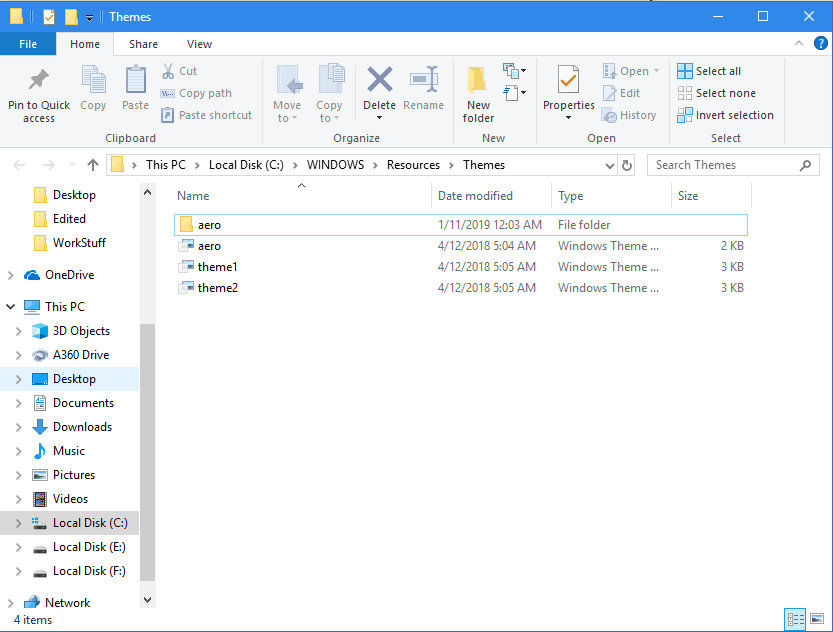Click the Cut scissors icon
Image resolution: width=833 pixels, height=632 pixels.
click(x=168, y=71)
